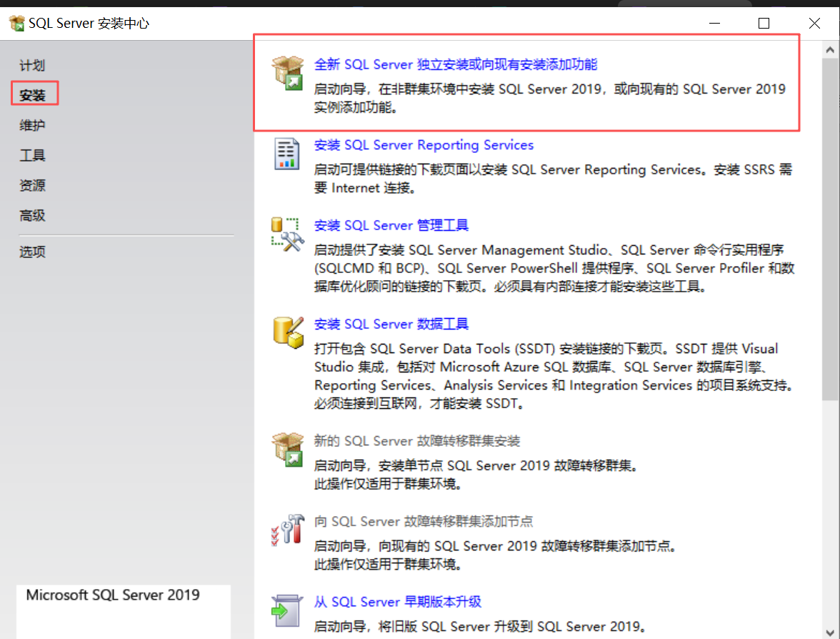Click 新的 SQL Server 故障转移群集安装 entry
The image size is (840, 639).
[x=417, y=440]
